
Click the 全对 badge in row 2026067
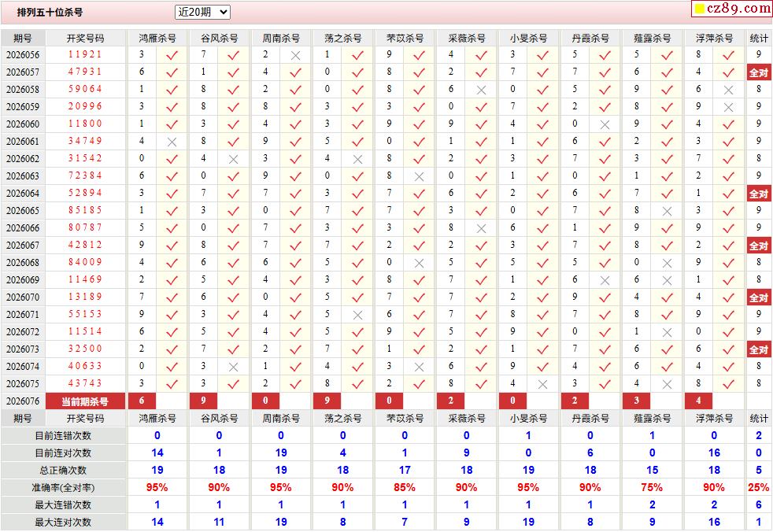click(x=759, y=246)
